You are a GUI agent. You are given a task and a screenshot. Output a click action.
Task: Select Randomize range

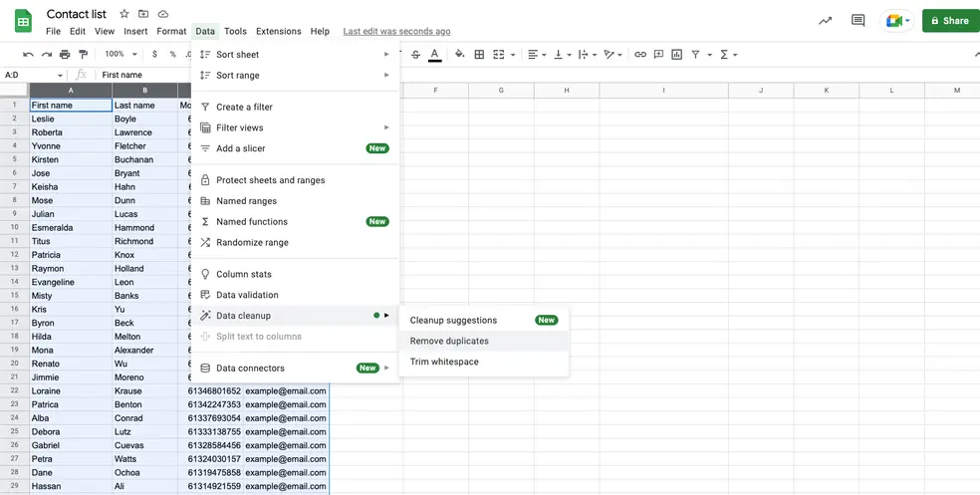pyautogui.click(x=295, y=242)
